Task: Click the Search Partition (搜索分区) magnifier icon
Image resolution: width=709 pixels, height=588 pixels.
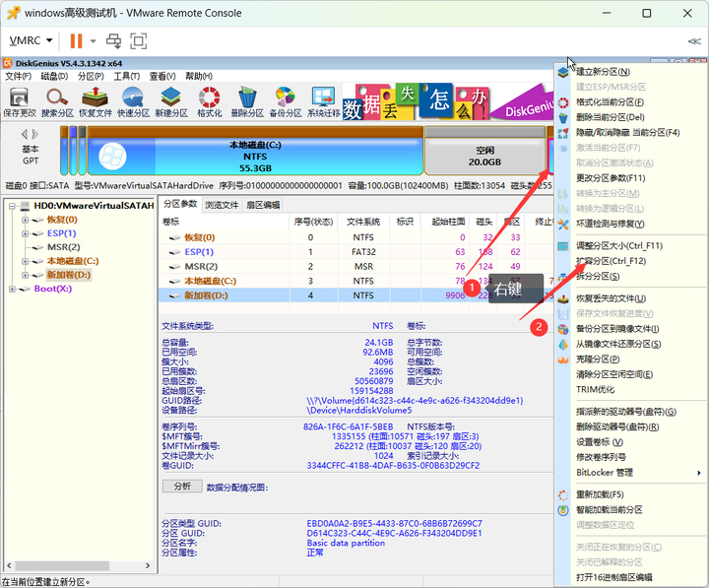Action: (57, 101)
